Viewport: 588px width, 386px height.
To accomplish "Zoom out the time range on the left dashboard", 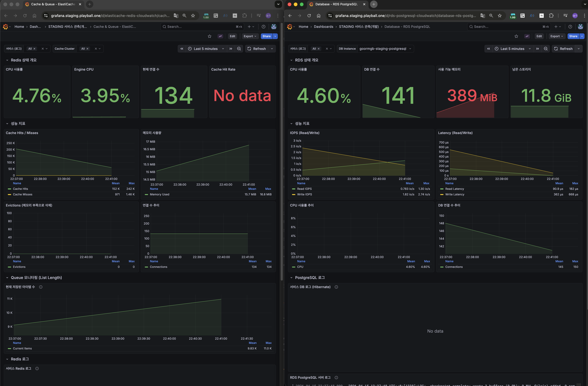I will [239, 49].
